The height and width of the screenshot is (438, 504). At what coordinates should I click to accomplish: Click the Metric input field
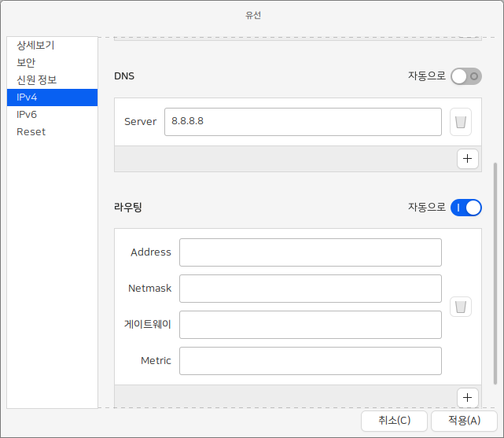[x=310, y=361]
